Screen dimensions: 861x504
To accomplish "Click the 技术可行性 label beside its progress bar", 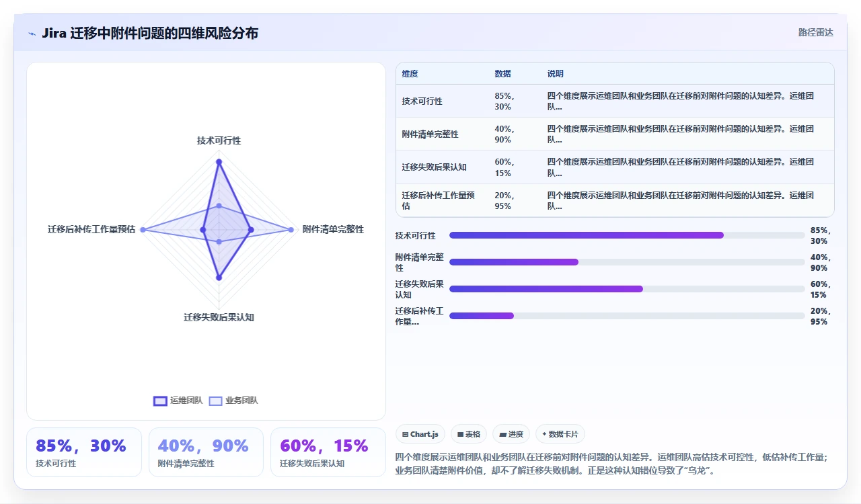I will [416, 235].
